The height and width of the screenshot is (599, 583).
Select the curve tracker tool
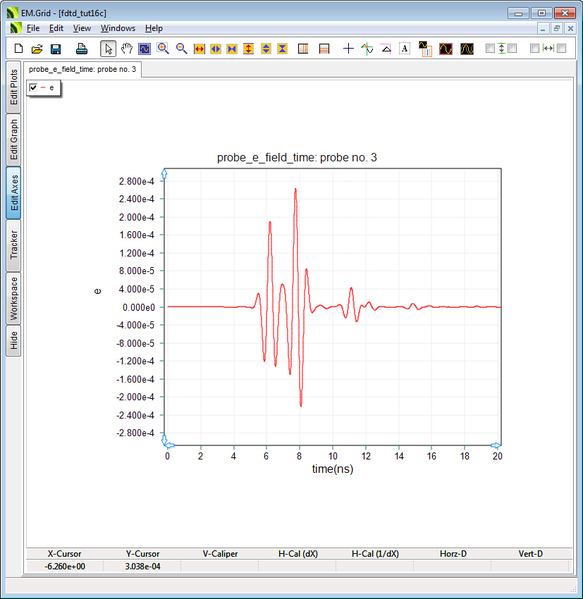[x=367, y=49]
